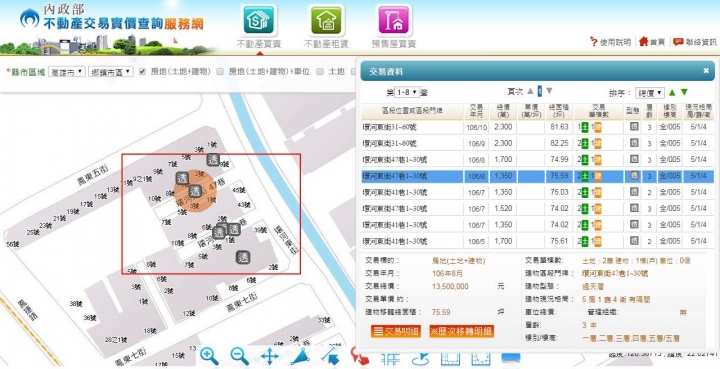Click the zoom in magnifier tool
The image size is (720, 369).
pyautogui.click(x=209, y=356)
